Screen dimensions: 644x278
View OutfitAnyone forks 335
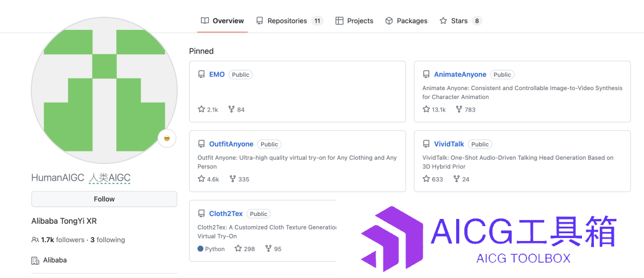click(240, 179)
